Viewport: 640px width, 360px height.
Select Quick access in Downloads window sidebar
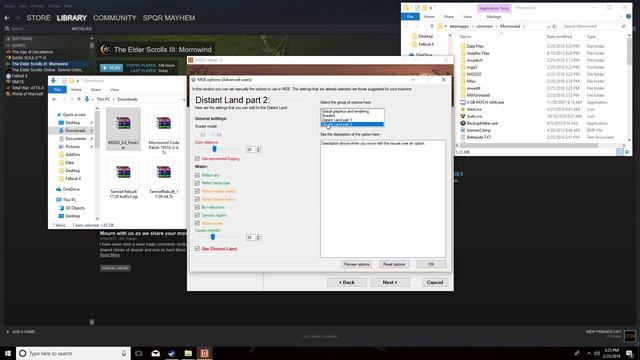74,115
